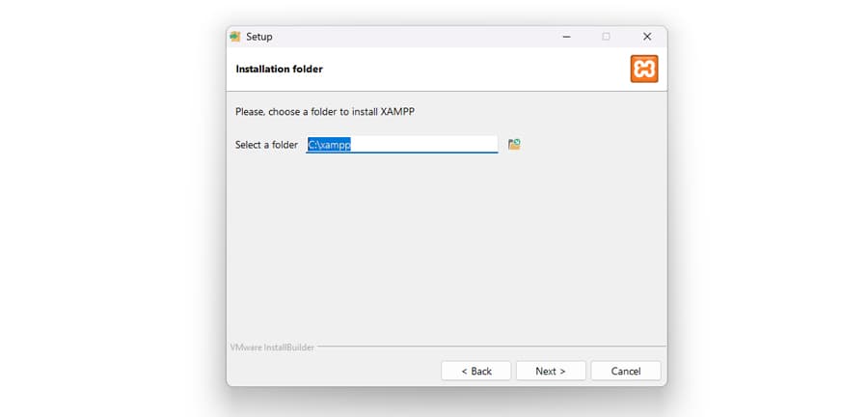868x417 pixels.
Task: Click the orange XAMPP logo in header
Action: click(644, 69)
